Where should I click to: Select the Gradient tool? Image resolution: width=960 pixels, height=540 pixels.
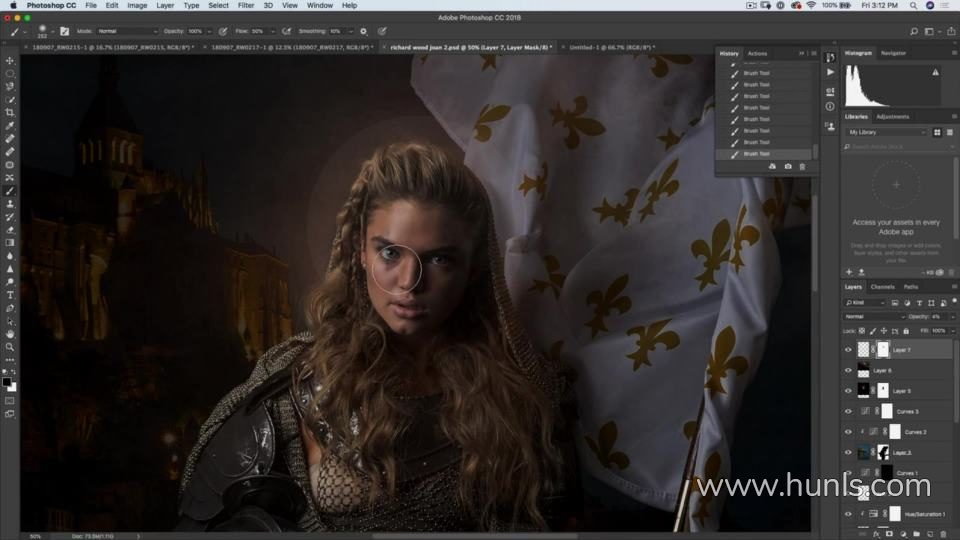point(10,243)
